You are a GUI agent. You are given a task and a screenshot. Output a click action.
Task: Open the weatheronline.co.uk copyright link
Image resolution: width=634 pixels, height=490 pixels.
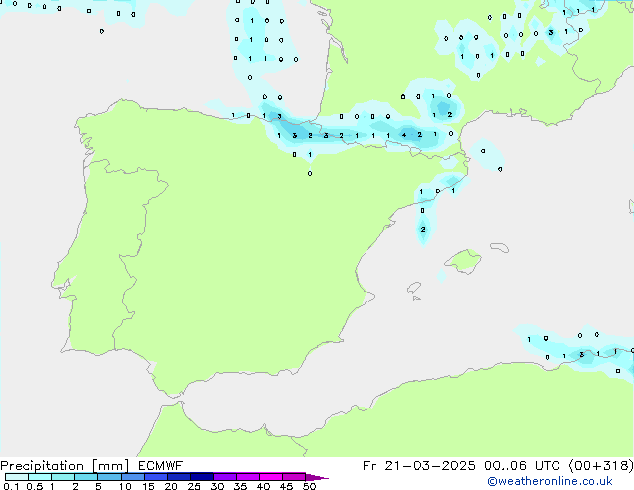[550, 481]
